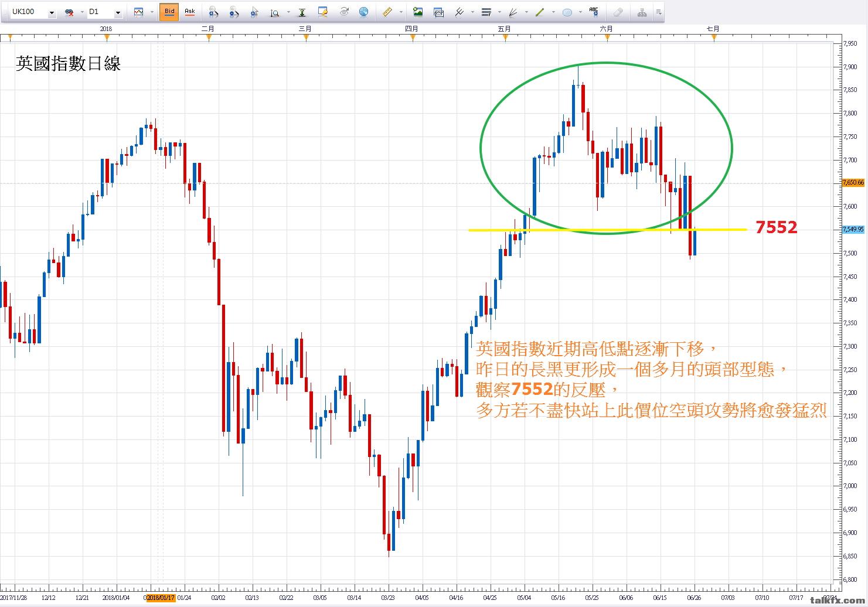868x607 pixels.
Task: Select the fan lines drawing tool
Action: pyautogui.click(x=513, y=12)
